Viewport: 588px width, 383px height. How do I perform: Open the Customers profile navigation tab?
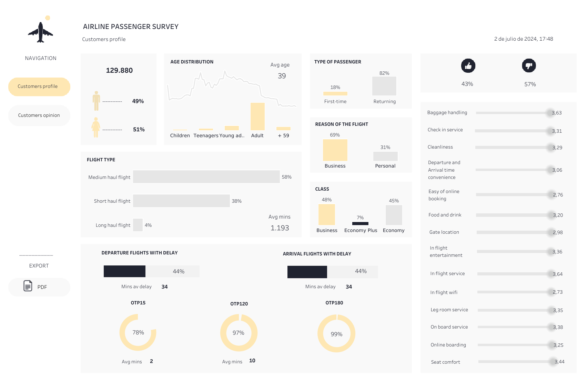pos(39,87)
